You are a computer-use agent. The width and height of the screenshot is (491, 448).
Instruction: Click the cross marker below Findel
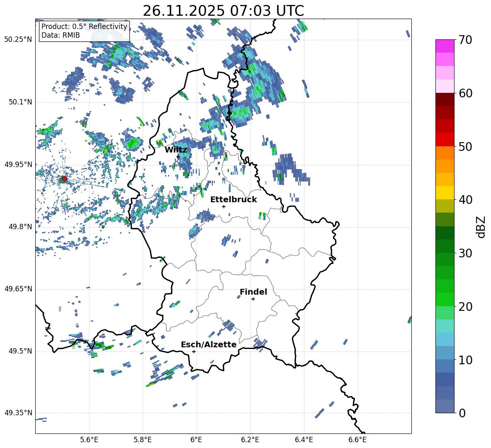click(253, 299)
